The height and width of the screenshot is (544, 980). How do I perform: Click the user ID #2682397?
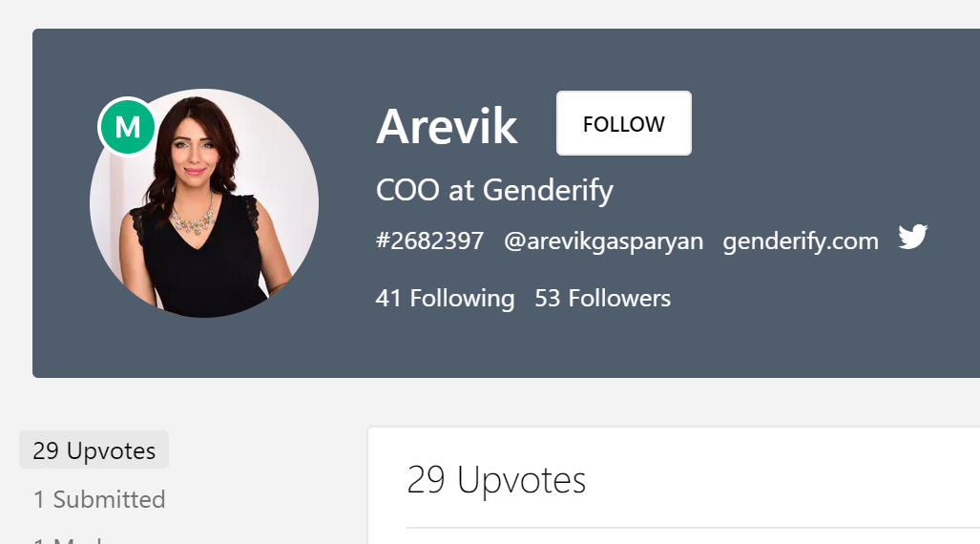coord(430,241)
